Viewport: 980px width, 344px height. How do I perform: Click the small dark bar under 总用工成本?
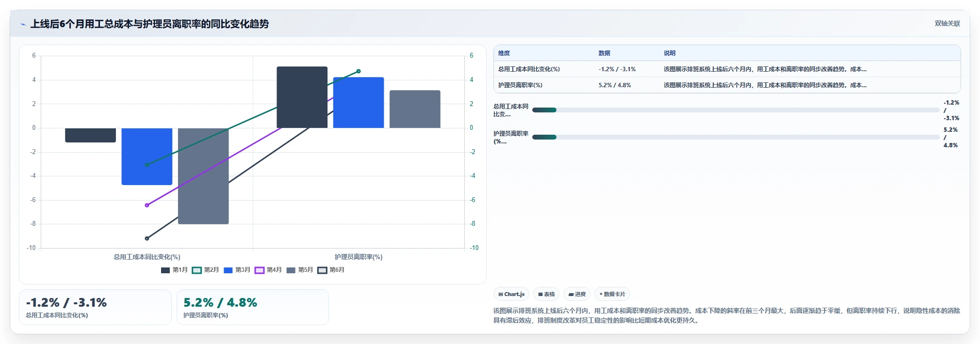pos(91,135)
